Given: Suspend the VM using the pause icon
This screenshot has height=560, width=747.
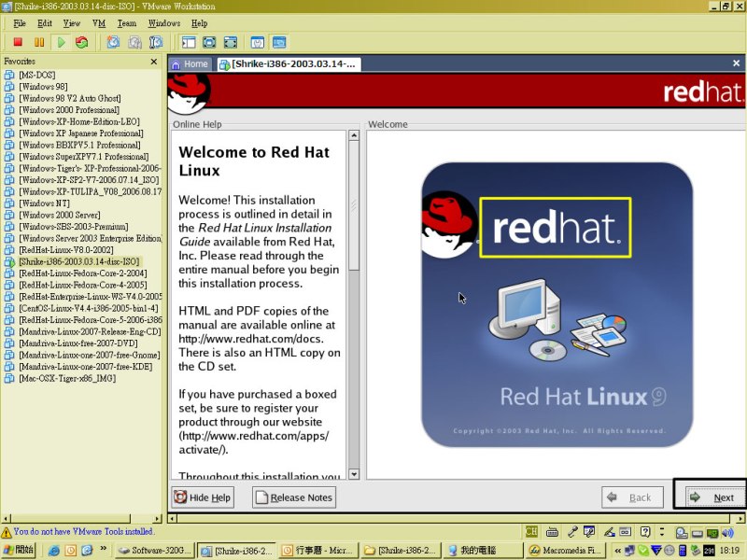Looking at the screenshot, I should [x=39, y=42].
